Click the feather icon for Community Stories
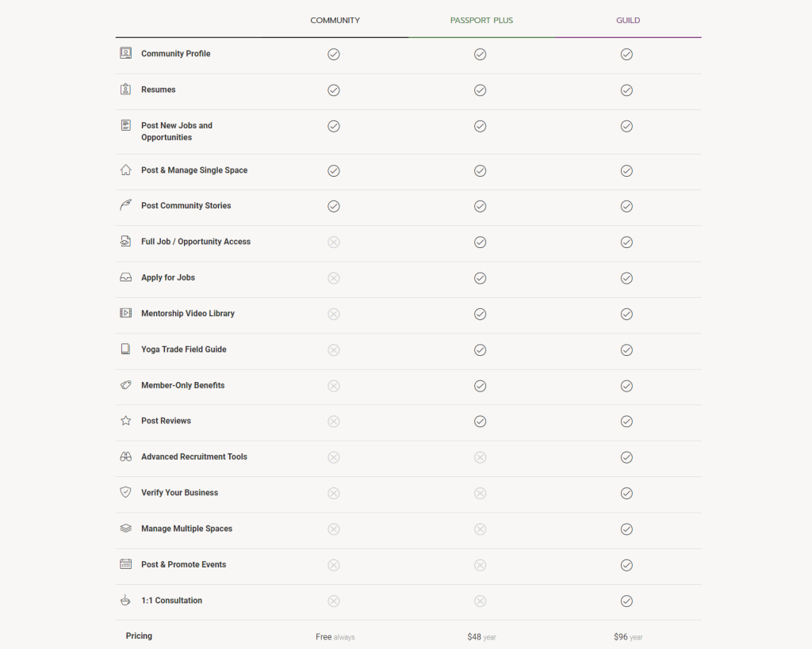This screenshot has height=649, width=812. pyautogui.click(x=125, y=205)
